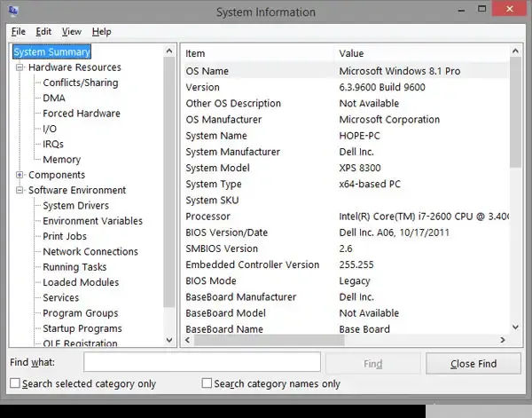Open the Help menu
The width and height of the screenshot is (532, 418).
(x=101, y=32)
